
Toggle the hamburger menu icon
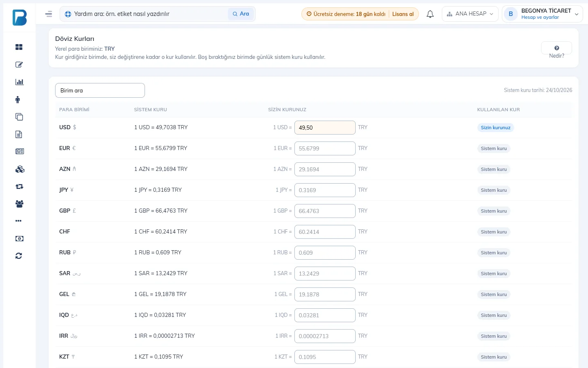coord(49,14)
